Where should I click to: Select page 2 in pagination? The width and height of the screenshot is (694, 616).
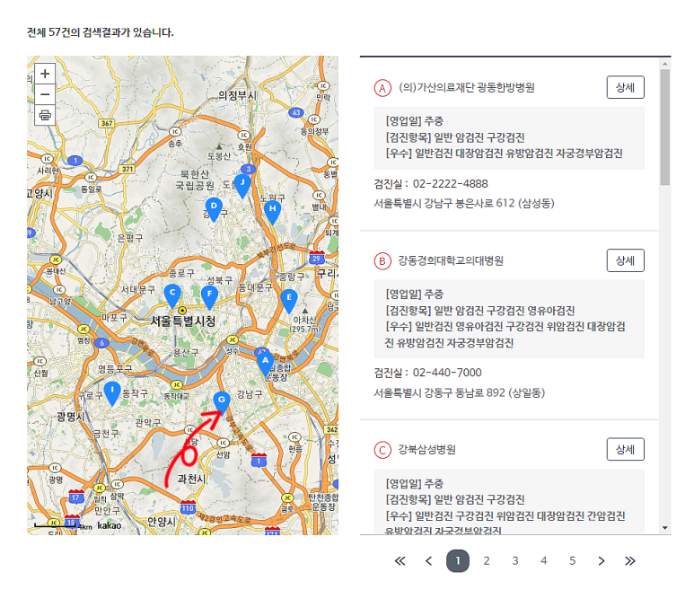pos(487,560)
